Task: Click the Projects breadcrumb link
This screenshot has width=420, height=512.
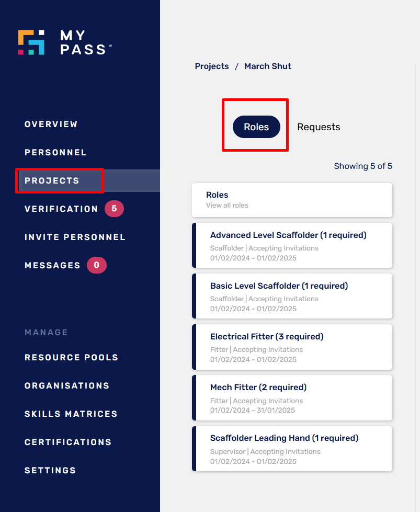Action: [212, 66]
